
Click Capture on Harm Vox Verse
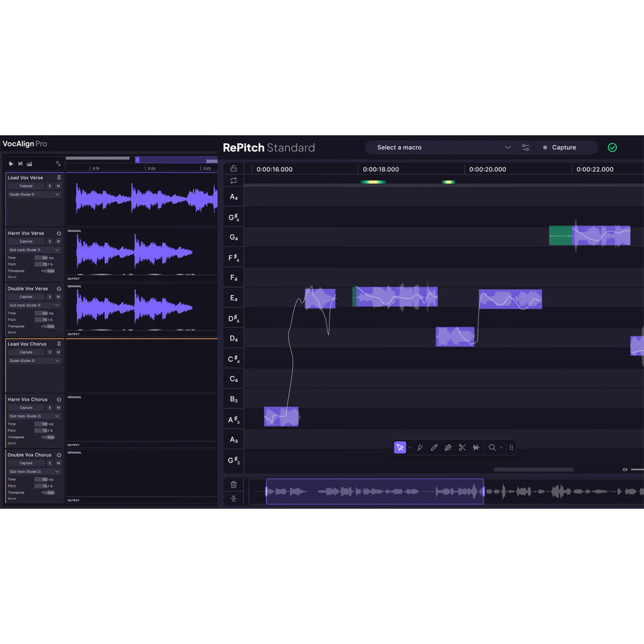pos(26,241)
